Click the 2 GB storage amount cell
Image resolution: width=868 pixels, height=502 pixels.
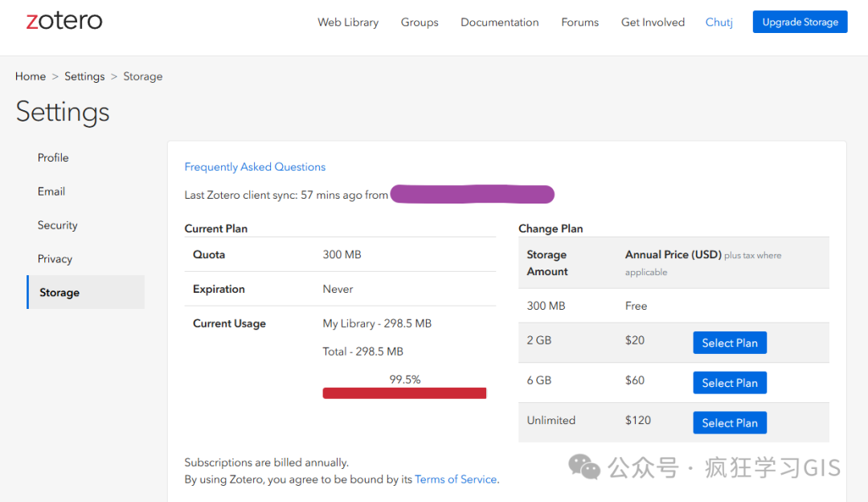point(538,340)
